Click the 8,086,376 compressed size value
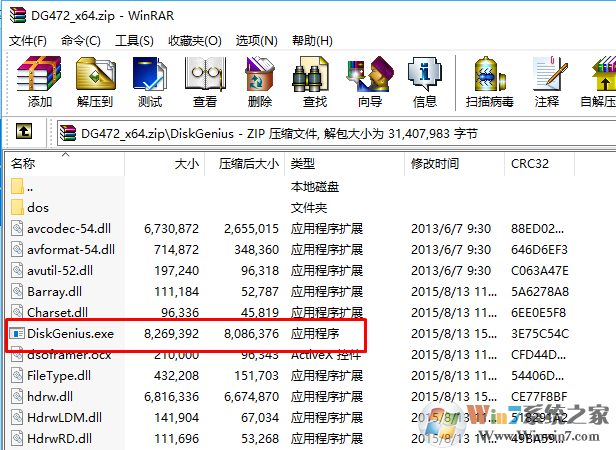 coord(251,334)
